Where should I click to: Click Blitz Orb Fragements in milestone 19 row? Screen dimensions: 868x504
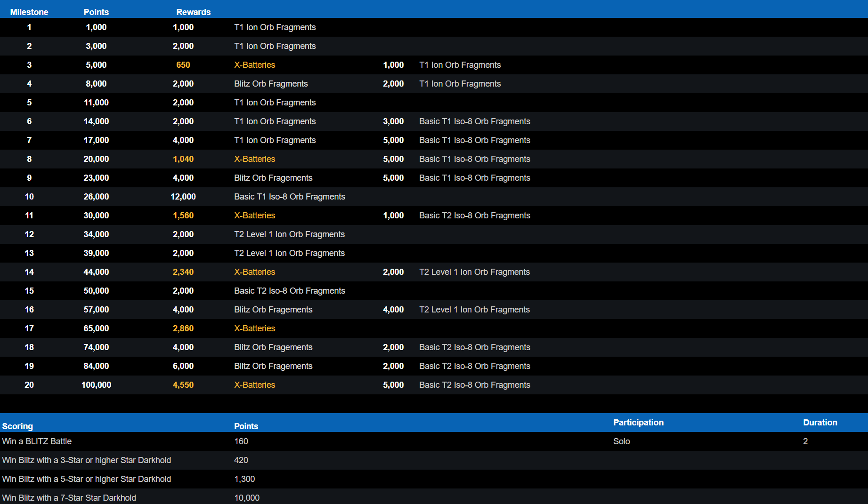(273, 366)
